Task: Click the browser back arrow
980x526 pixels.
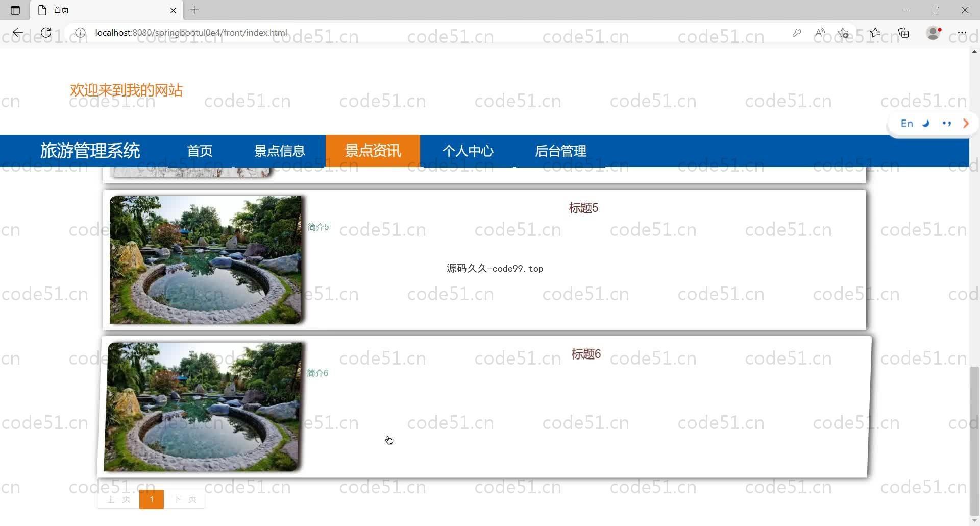Action: (x=18, y=33)
